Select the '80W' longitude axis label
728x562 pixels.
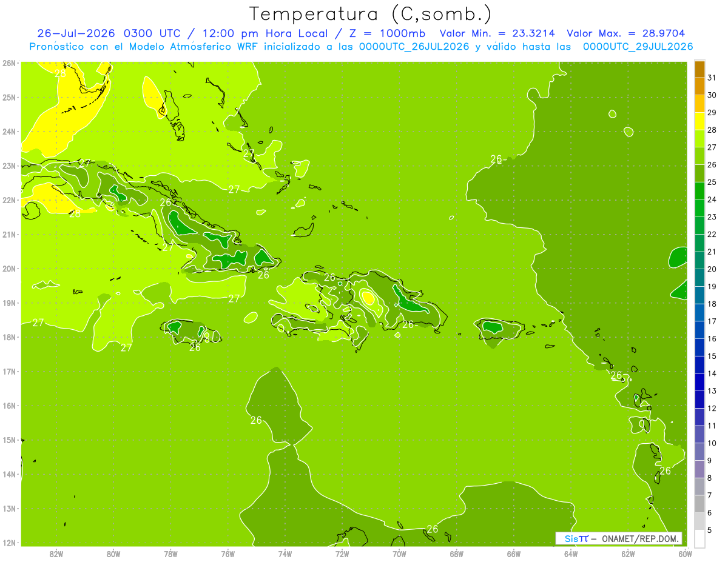pyautogui.click(x=113, y=554)
